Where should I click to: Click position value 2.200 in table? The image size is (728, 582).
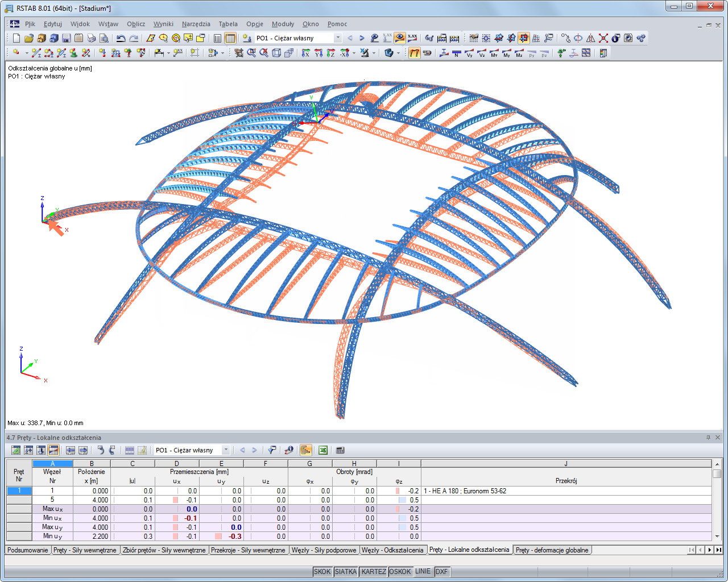92,537
